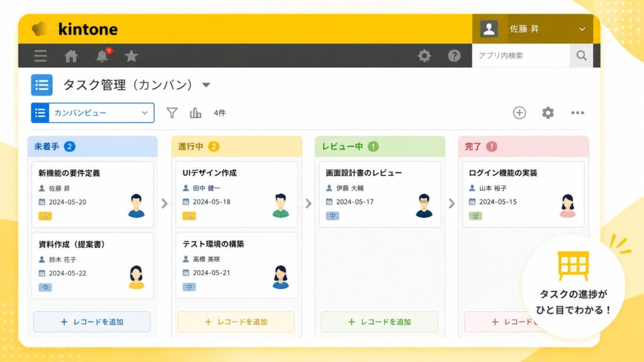Screen dimensions: 644x362
Task: Click the date 2024-05-22
Action: point(68,273)
